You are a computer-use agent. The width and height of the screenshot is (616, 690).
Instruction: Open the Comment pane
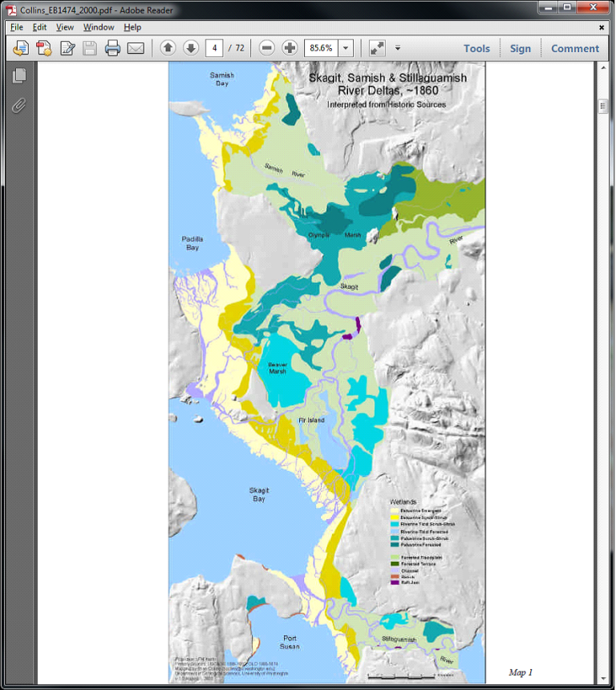pos(574,48)
